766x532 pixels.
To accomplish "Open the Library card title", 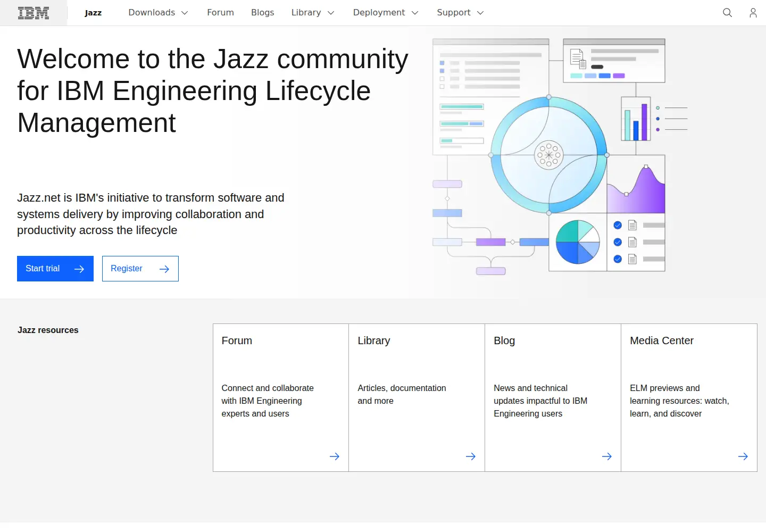I will (x=374, y=340).
